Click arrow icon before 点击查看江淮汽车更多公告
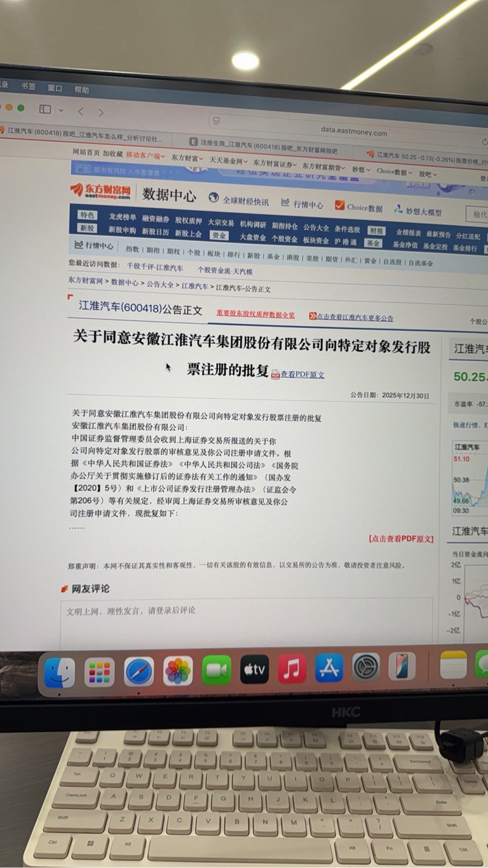The image size is (488, 868). click(x=313, y=316)
